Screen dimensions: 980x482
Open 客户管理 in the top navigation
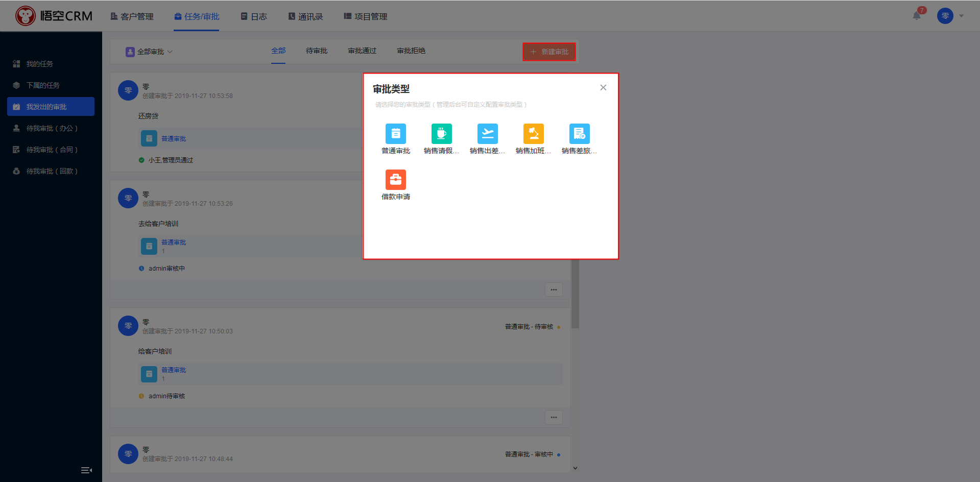pos(132,16)
